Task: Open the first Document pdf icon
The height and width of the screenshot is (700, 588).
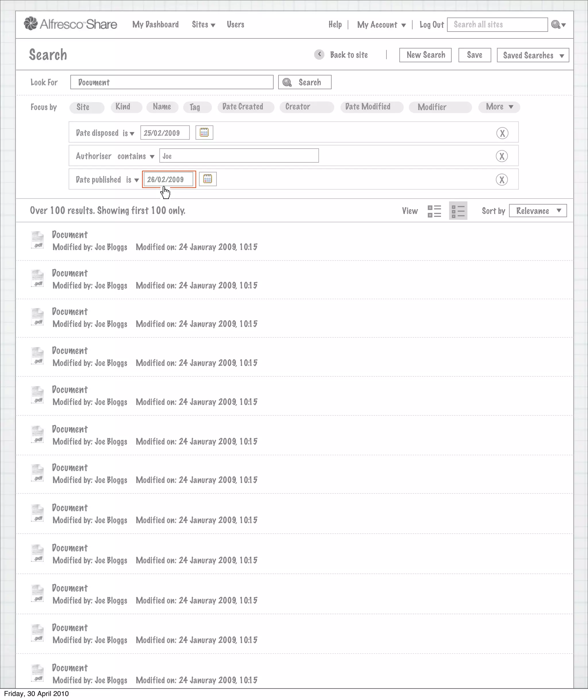Action: tap(37, 240)
